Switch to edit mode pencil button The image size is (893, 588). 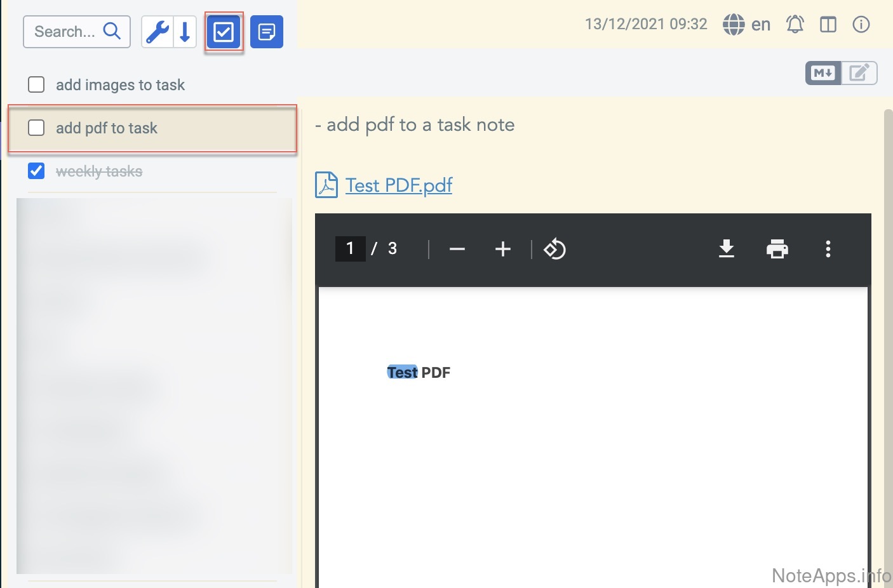859,73
